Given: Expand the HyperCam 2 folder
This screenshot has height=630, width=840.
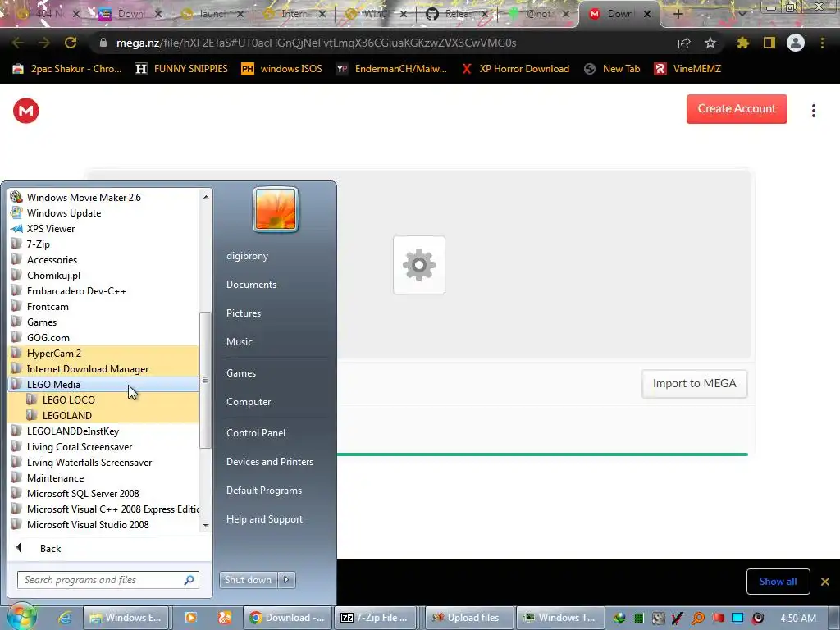Looking at the screenshot, I should [103, 353].
